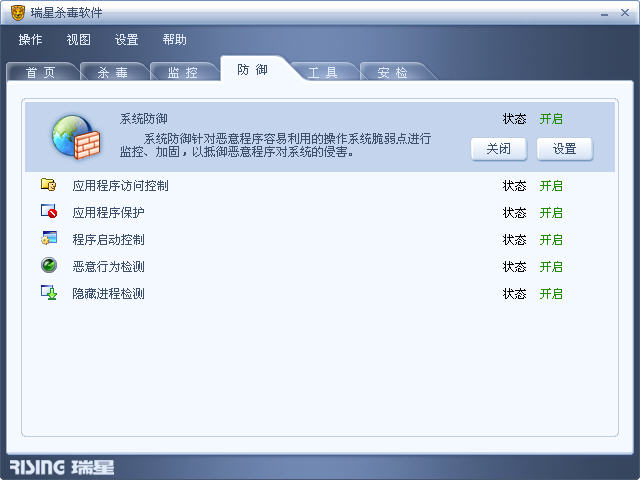Open the 设置 menu
The height and width of the screenshot is (480, 640).
[127, 40]
